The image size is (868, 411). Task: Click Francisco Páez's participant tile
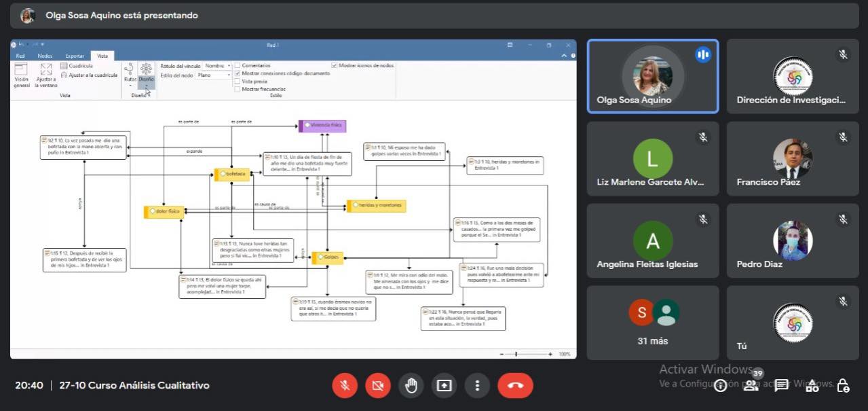click(x=793, y=158)
